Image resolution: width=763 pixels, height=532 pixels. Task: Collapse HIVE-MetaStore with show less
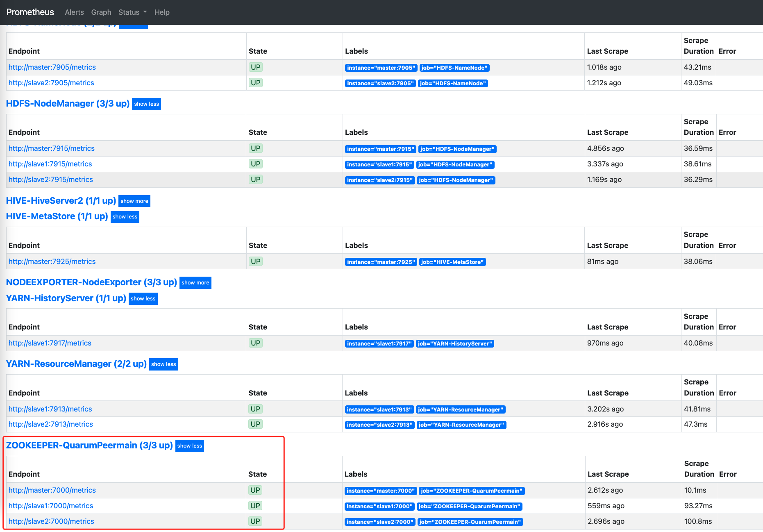point(125,217)
